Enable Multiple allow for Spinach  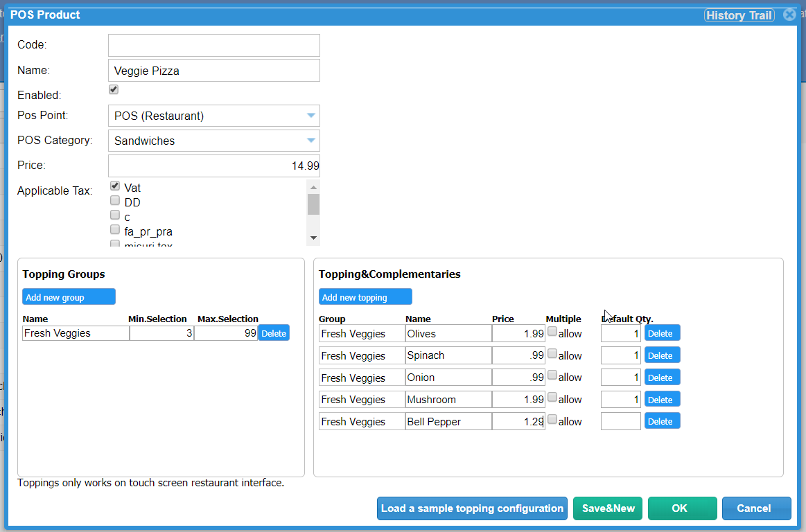tap(552, 354)
